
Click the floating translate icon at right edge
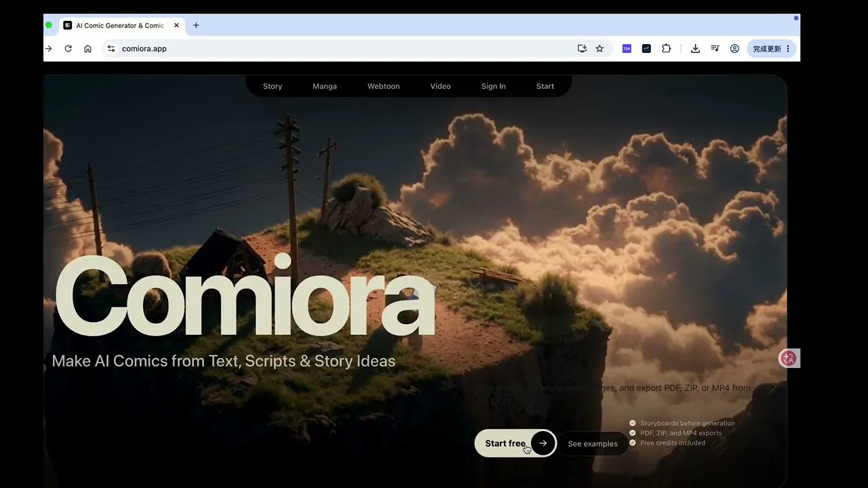coord(789,359)
